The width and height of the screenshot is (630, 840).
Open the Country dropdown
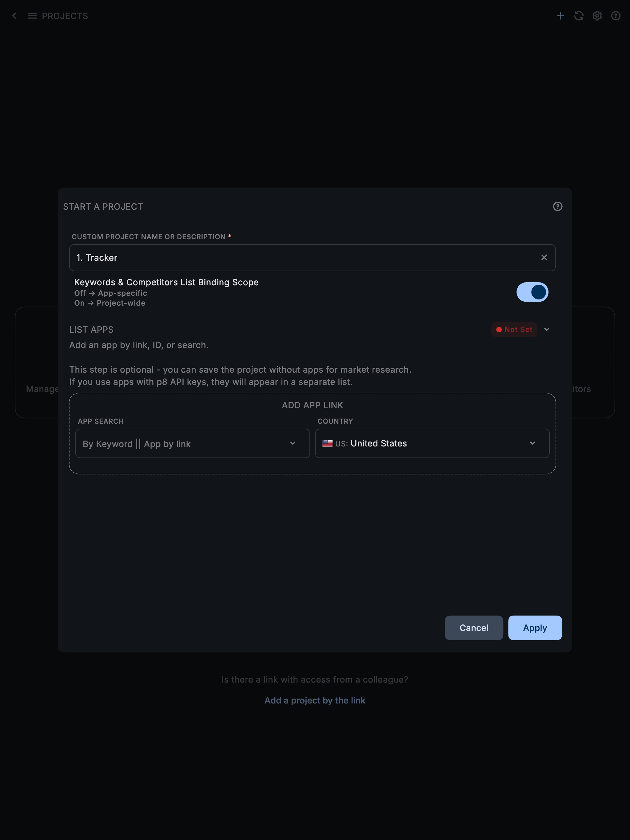[432, 444]
